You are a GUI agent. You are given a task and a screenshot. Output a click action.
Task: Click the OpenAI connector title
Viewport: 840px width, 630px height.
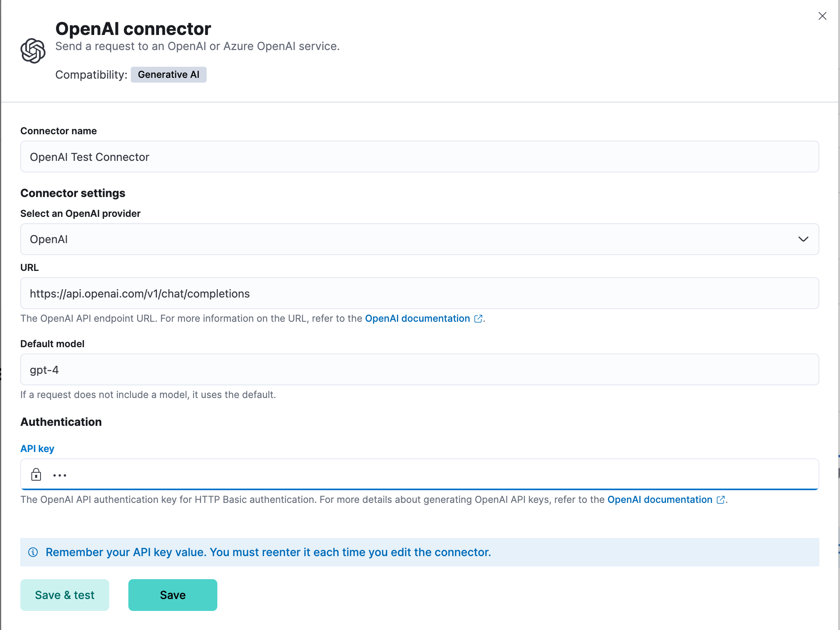133,29
